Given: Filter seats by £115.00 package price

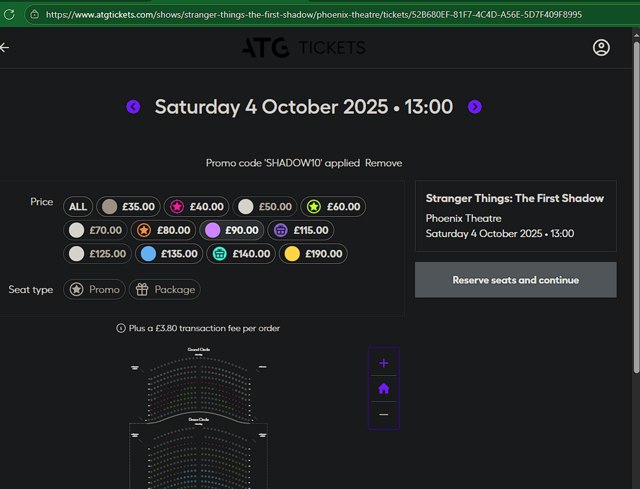Looking at the screenshot, I should [301, 230].
